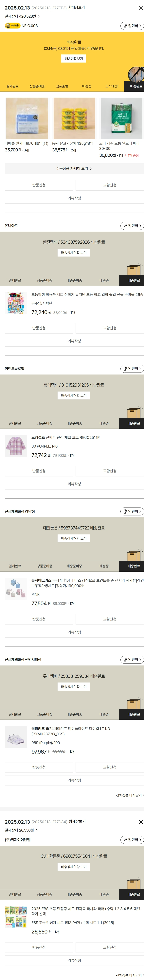The width and height of the screenshot is (144, 980).
Task: Close the 20250213-277FE3 order card
Action: 141,8
